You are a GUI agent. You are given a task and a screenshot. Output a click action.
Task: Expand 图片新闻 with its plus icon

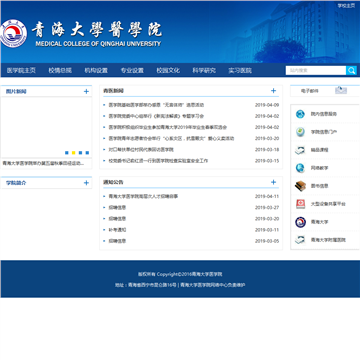pyautogui.click(x=86, y=91)
